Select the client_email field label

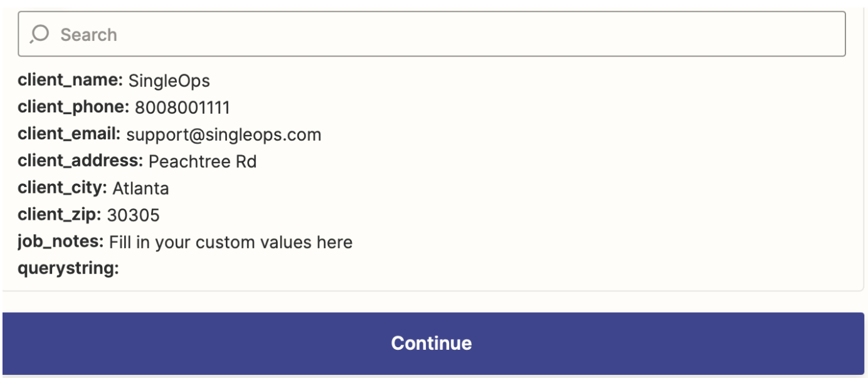[x=69, y=134]
